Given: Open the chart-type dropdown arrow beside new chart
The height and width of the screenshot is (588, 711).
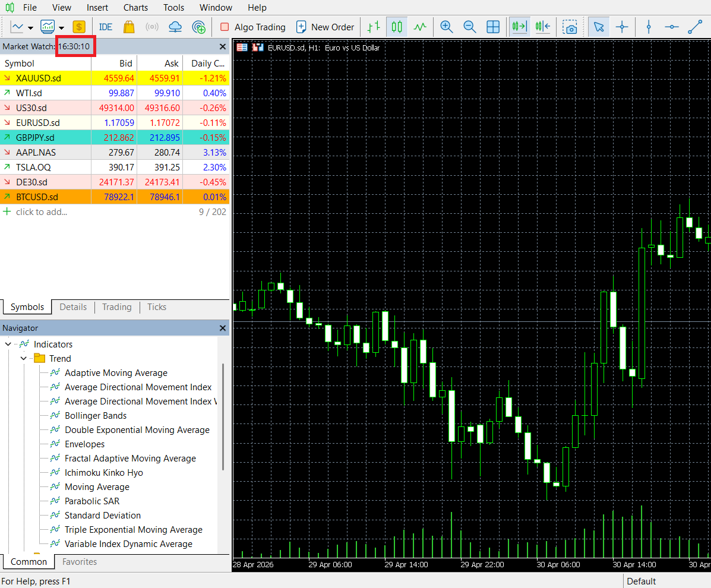Looking at the screenshot, I should [x=30, y=28].
